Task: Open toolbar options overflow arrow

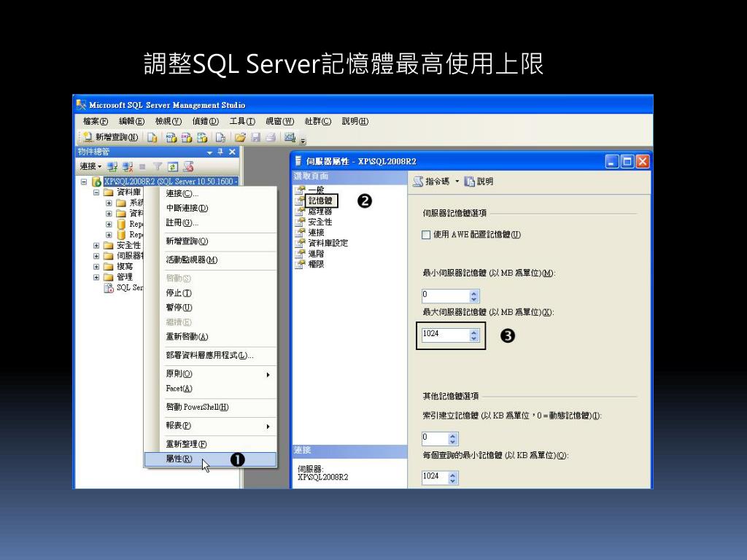Action: click(303, 141)
